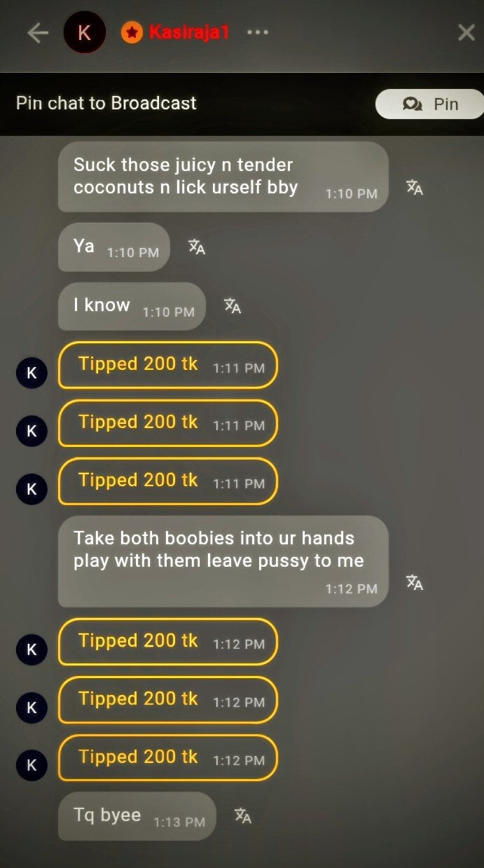Click the orange star badge beside username

pos(132,32)
